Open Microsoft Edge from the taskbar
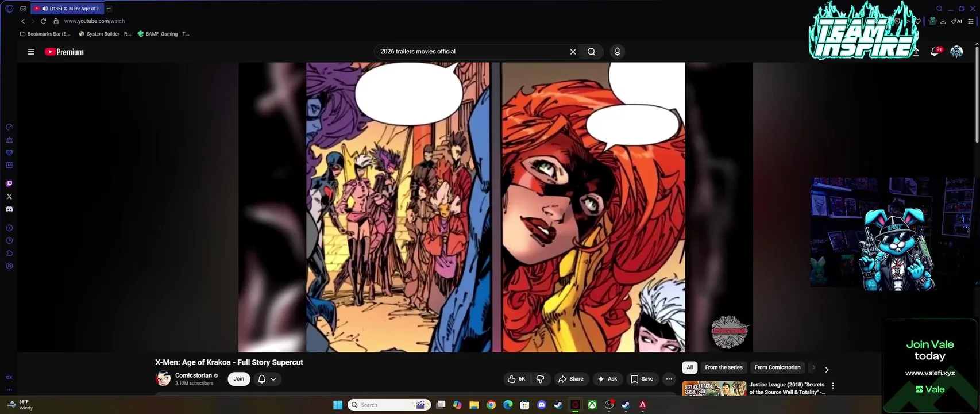The height and width of the screenshot is (414, 980). 508,405
